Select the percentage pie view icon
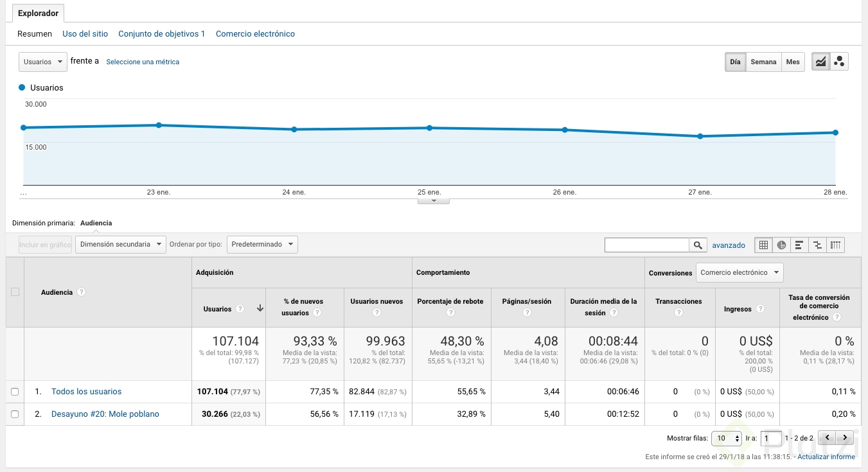Screen dimensions: 868x472 pyautogui.click(x=781, y=245)
